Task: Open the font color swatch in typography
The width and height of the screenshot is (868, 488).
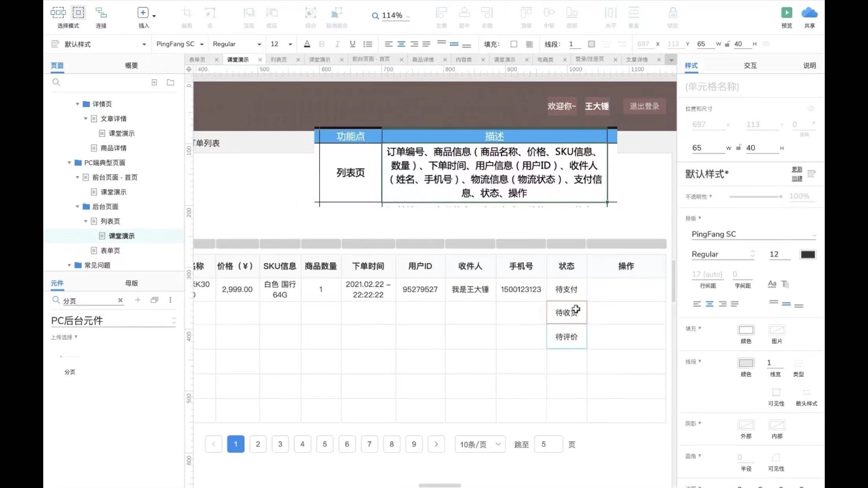Action: (807, 254)
